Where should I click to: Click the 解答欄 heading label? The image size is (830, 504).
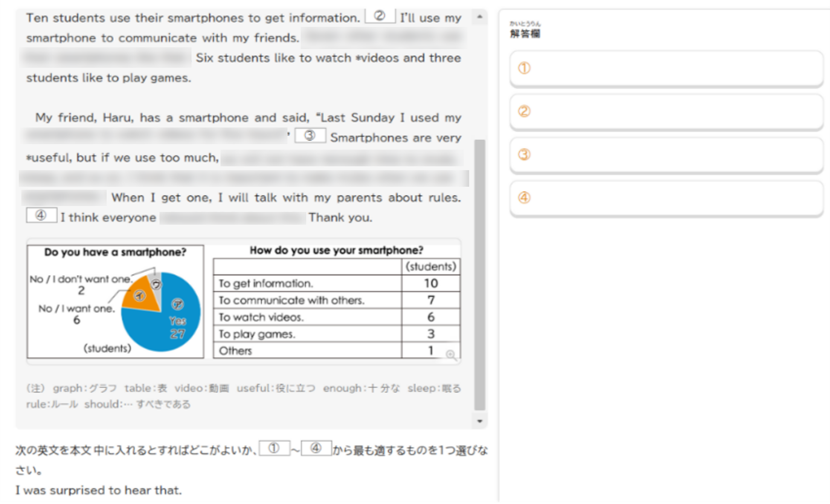[525, 34]
